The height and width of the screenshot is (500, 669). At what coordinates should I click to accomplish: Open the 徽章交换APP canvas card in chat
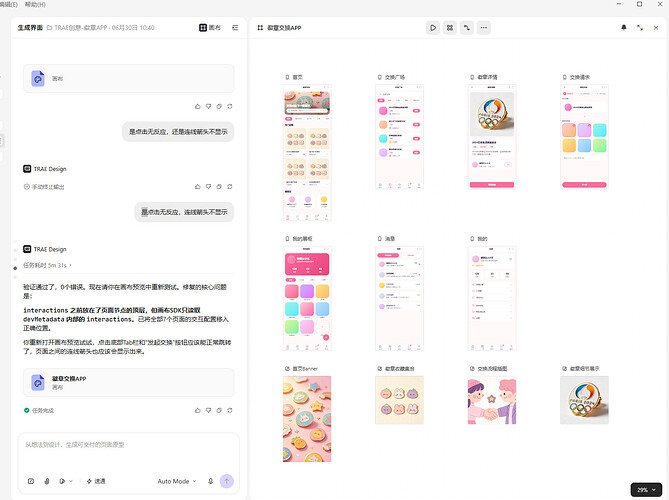tap(128, 382)
